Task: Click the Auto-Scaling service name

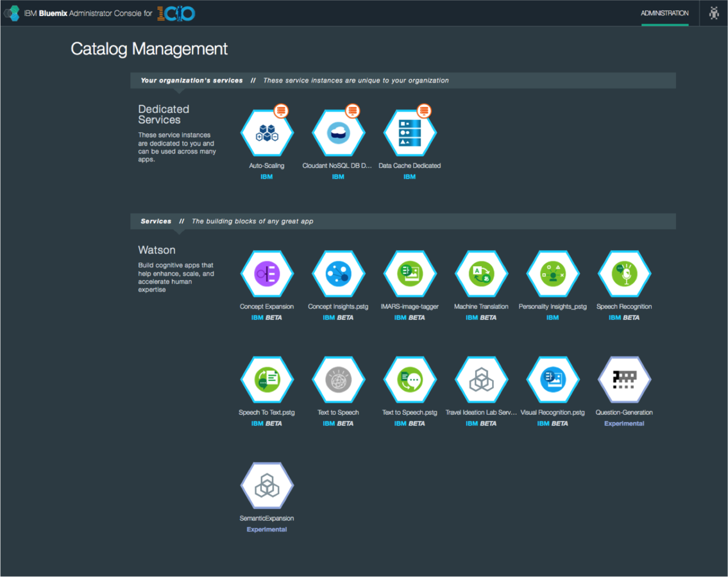Action: (266, 165)
